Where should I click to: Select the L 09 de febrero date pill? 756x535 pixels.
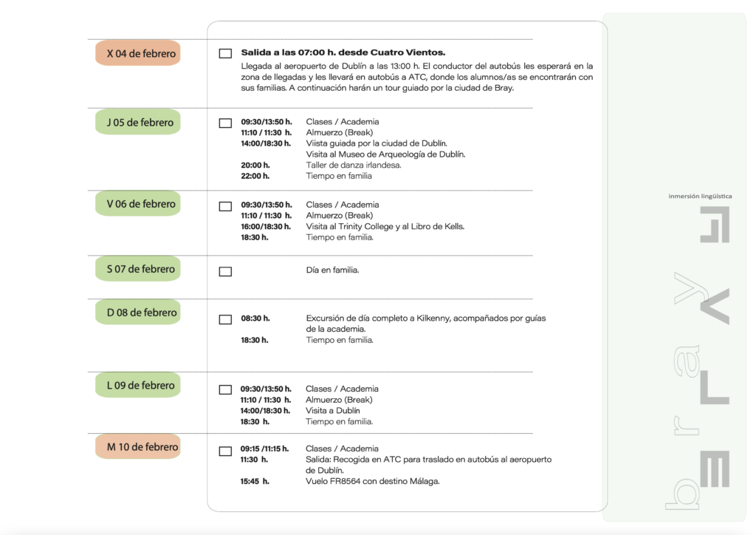138,385
